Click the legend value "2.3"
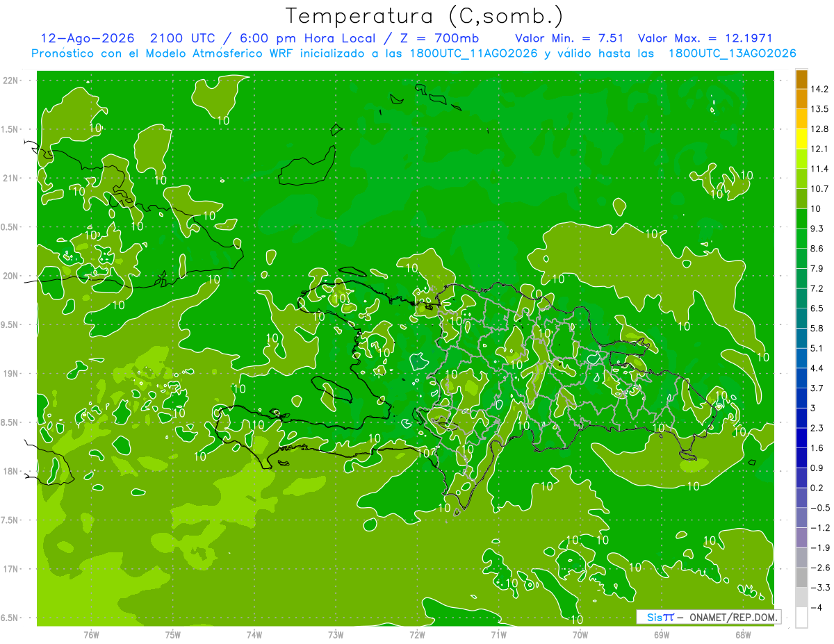The height and width of the screenshot is (644, 834). click(x=817, y=427)
